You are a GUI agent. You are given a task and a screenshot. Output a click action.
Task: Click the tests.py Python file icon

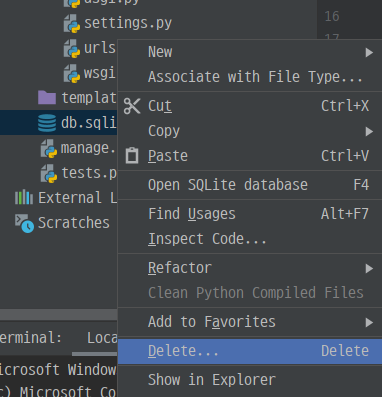click(x=49, y=173)
